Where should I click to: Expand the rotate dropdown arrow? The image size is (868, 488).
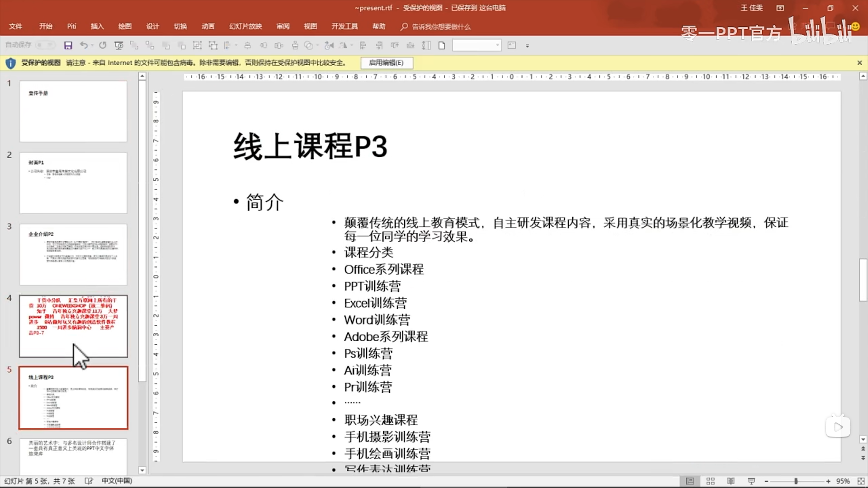click(351, 45)
